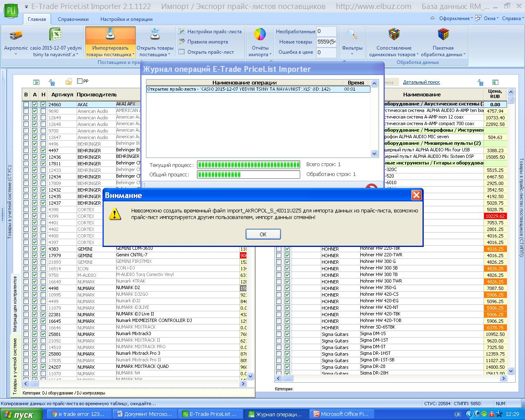Select vertical tab Матрица цен контрагентов
Image resolution: width=525 pixels, height=420 pixels.
[x=15, y=304]
